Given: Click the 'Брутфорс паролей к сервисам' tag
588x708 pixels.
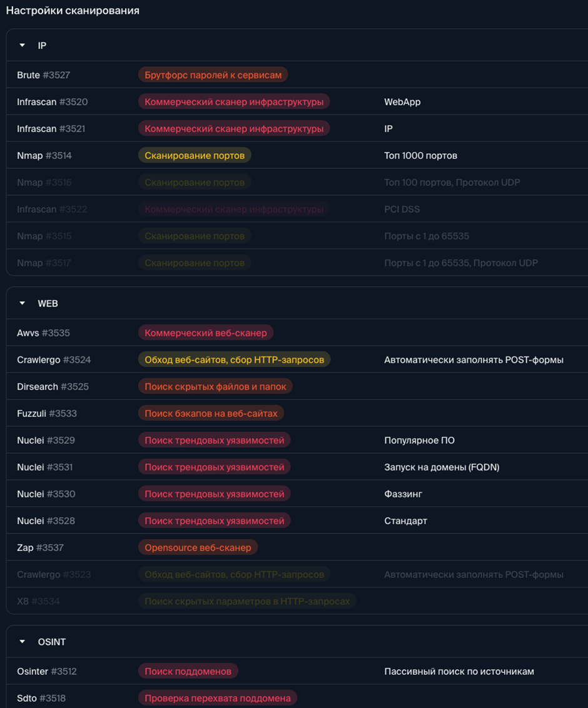Looking at the screenshot, I should pos(213,75).
